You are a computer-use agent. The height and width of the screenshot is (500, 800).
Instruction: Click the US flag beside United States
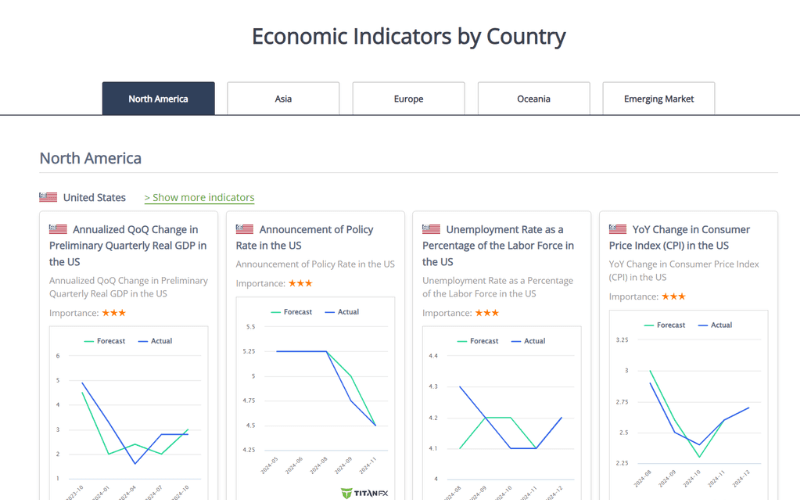point(48,197)
